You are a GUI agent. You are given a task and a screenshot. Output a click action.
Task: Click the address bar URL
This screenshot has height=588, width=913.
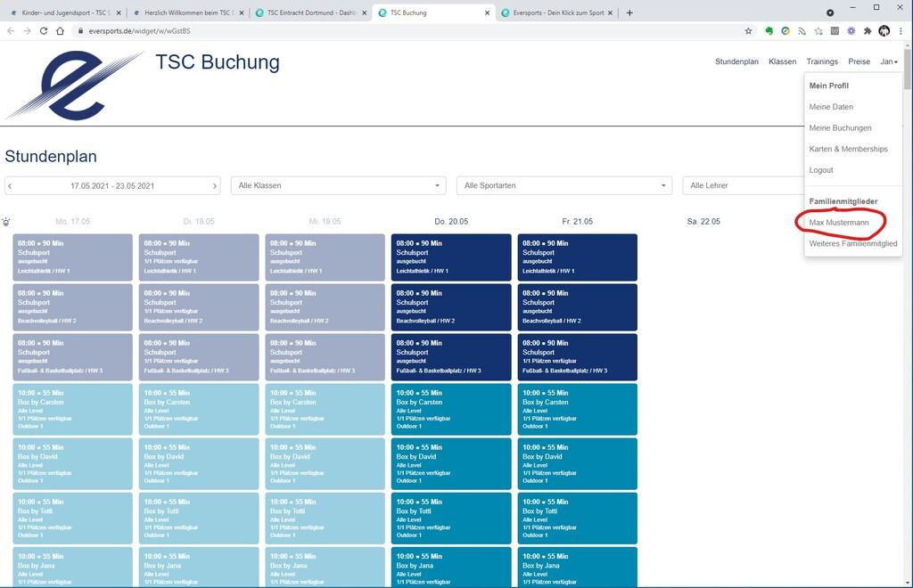pyautogui.click(x=139, y=31)
